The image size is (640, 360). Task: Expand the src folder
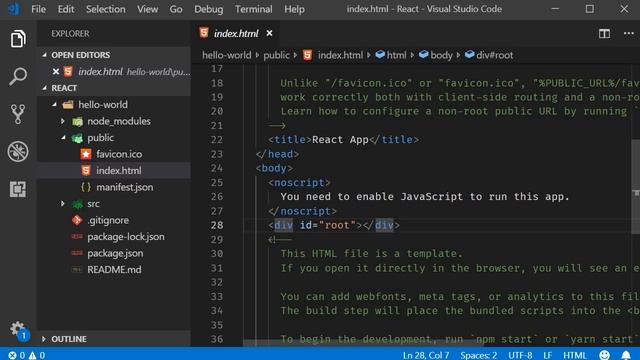[x=62, y=204]
